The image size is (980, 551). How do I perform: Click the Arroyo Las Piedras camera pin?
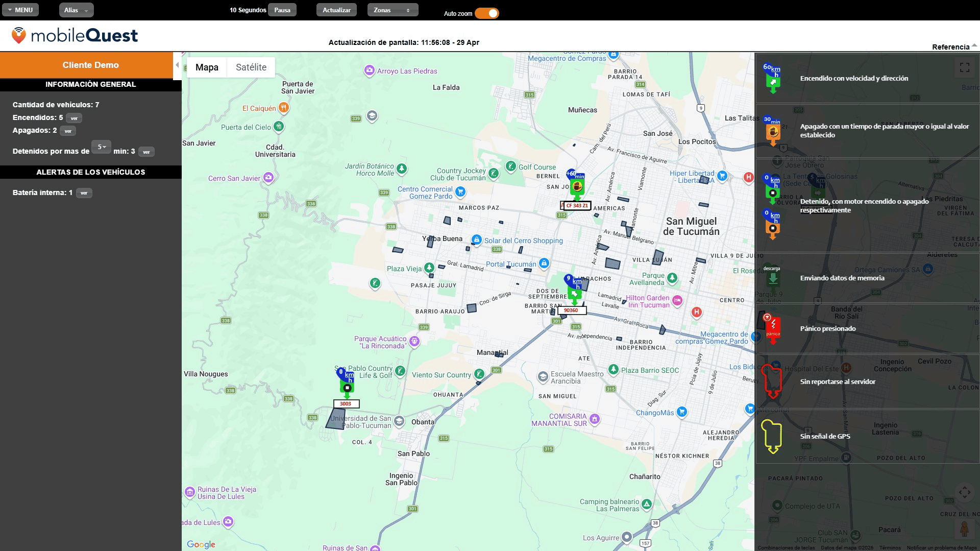point(369,70)
